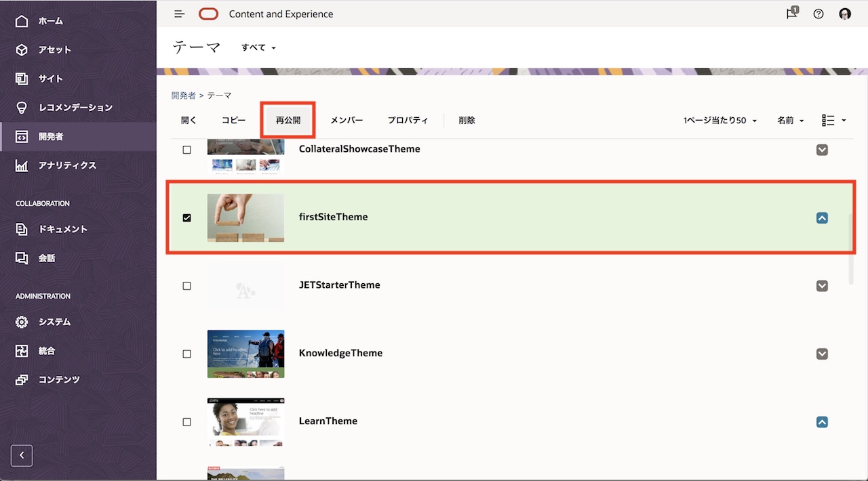Click the 再公開 toolbar item
The width and height of the screenshot is (868, 481).
(288, 120)
